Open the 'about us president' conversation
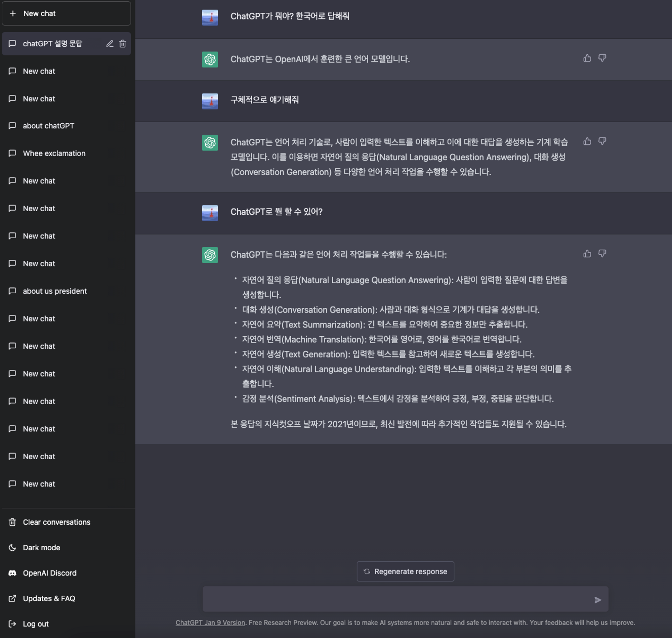Image resolution: width=672 pixels, height=638 pixels. tap(54, 291)
